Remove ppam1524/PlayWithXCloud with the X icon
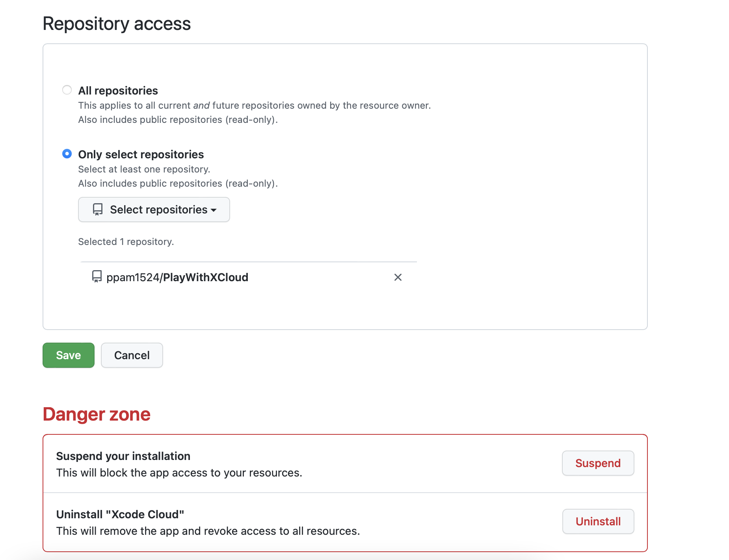729x560 pixels. pyautogui.click(x=398, y=277)
